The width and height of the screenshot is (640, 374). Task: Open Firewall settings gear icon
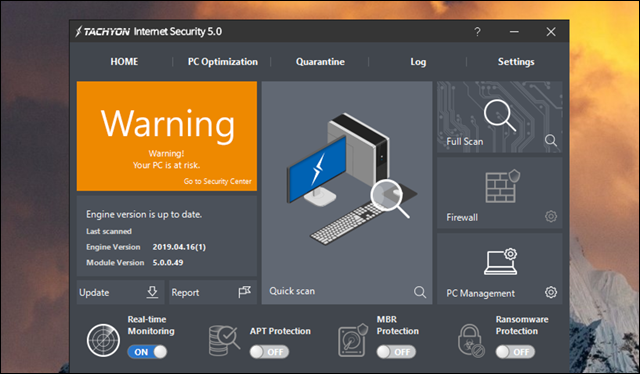551,216
